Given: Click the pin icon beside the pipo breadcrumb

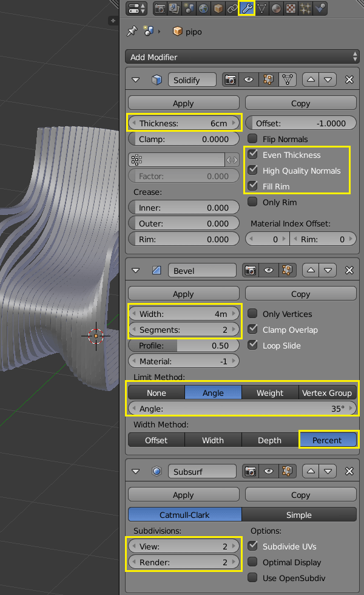Looking at the screenshot, I should (132, 31).
